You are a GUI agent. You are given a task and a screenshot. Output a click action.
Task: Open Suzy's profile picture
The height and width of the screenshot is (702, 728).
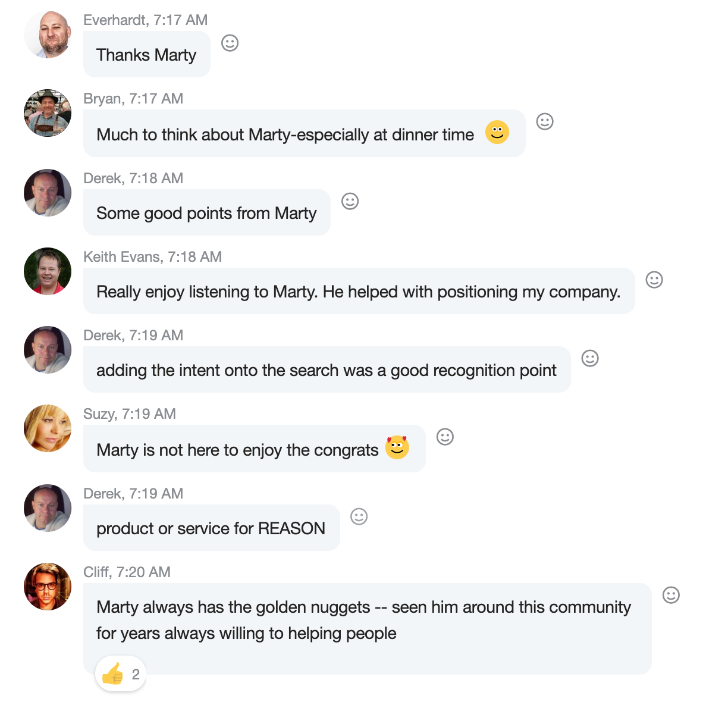[48, 428]
